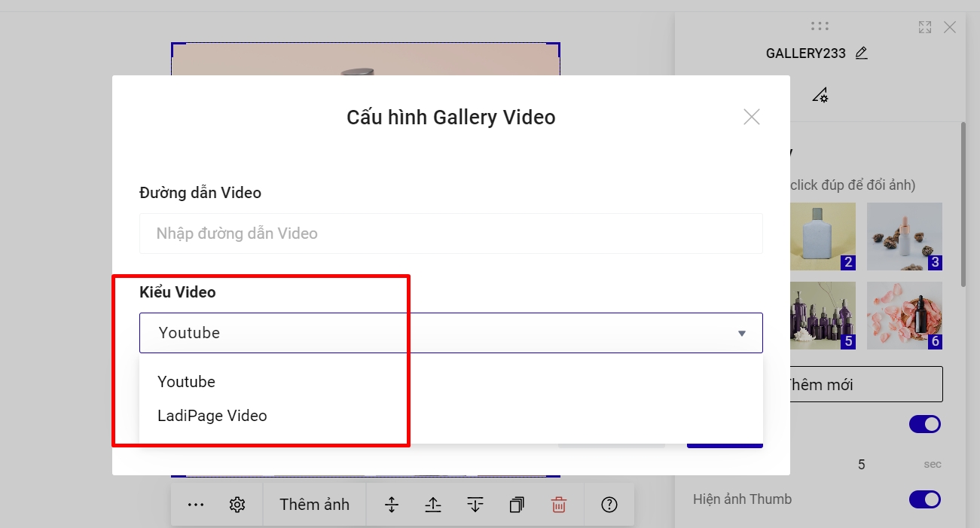Expand the side panel to fullscreen

click(x=925, y=27)
